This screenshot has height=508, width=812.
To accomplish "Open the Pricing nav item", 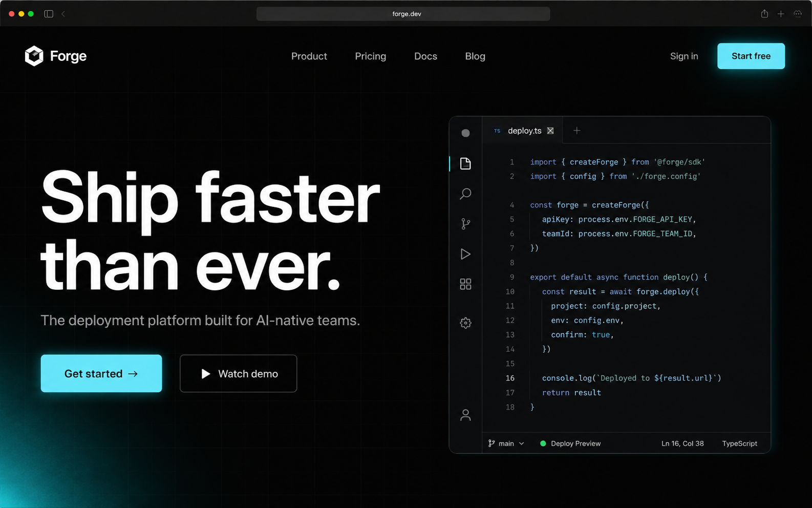I will point(371,56).
